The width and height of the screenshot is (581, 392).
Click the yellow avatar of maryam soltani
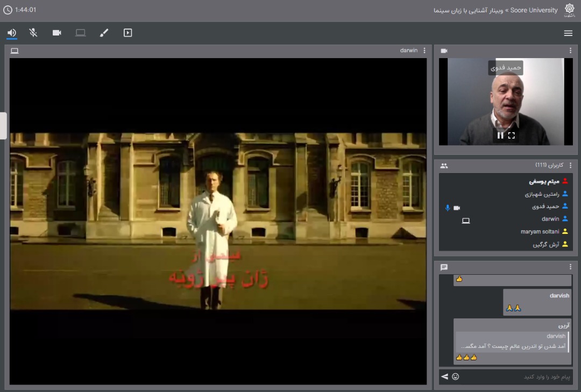pyautogui.click(x=565, y=231)
